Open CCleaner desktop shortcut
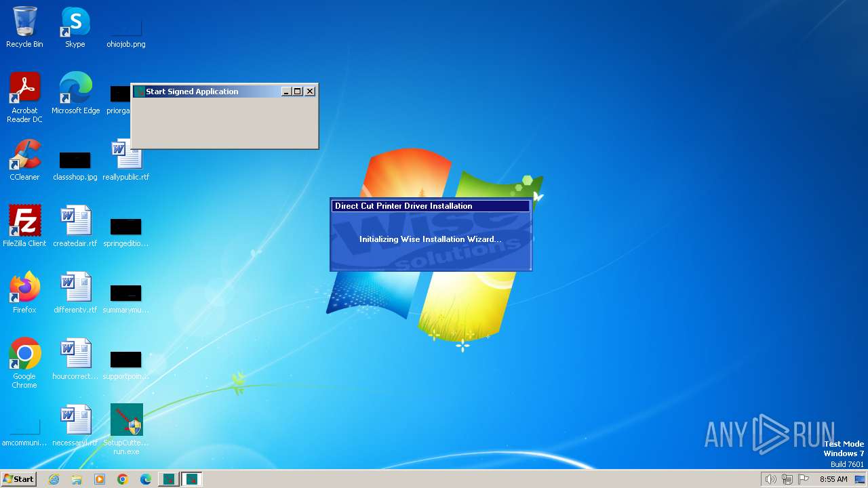The width and height of the screenshot is (868, 488). tap(24, 160)
